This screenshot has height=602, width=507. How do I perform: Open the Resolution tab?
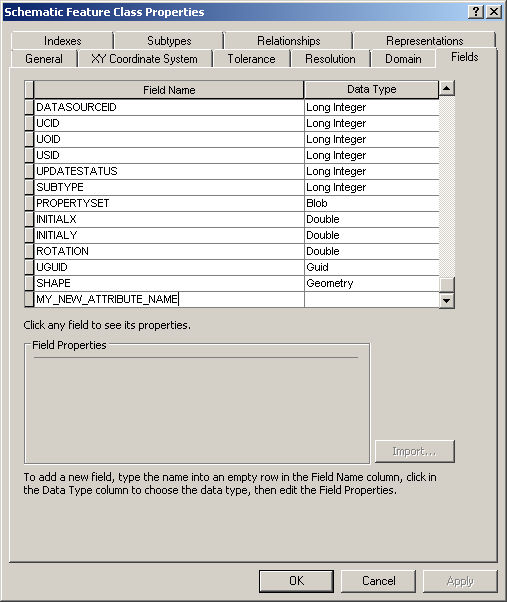(x=330, y=59)
